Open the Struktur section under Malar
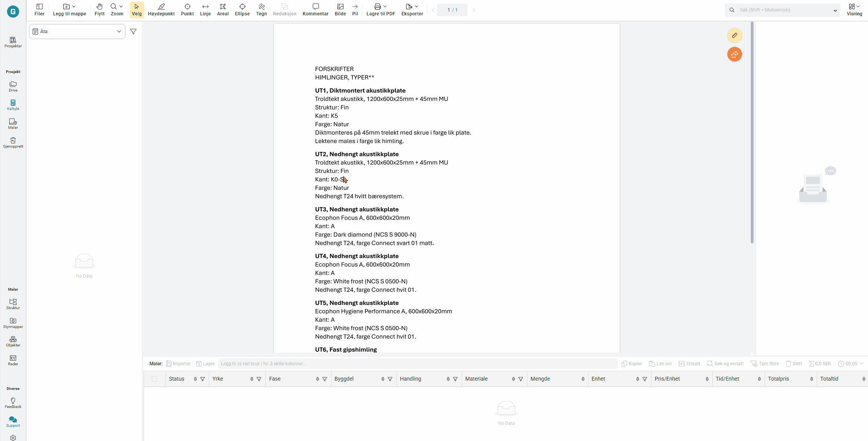The image size is (868, 441). coord(13,304)
